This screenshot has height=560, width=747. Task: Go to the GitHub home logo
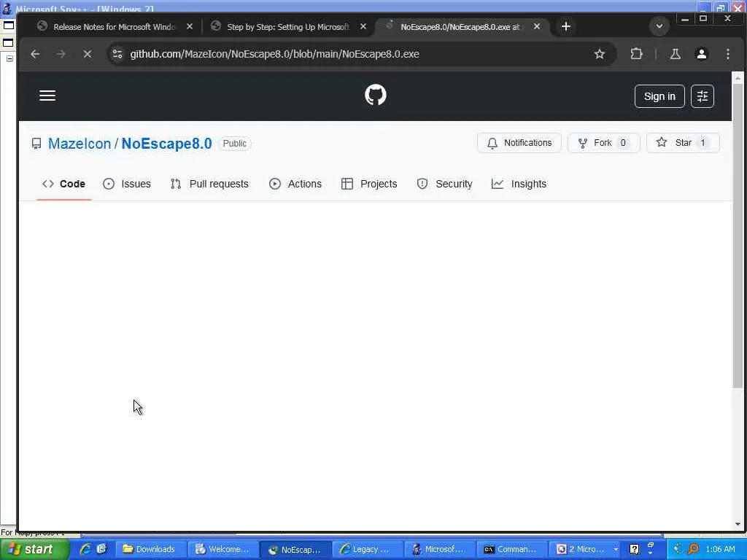click(x=376, y=96)
